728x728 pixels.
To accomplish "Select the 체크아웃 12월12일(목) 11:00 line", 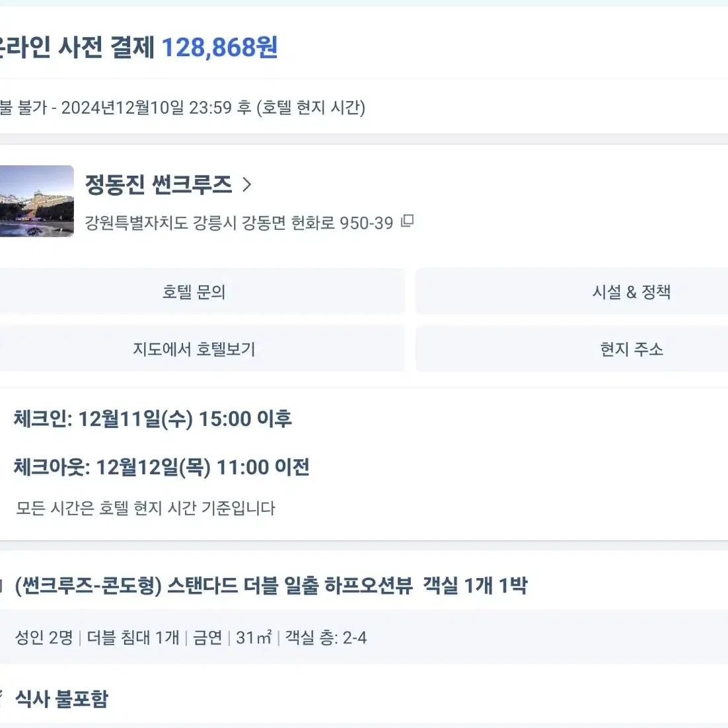I will pos(162,467).
